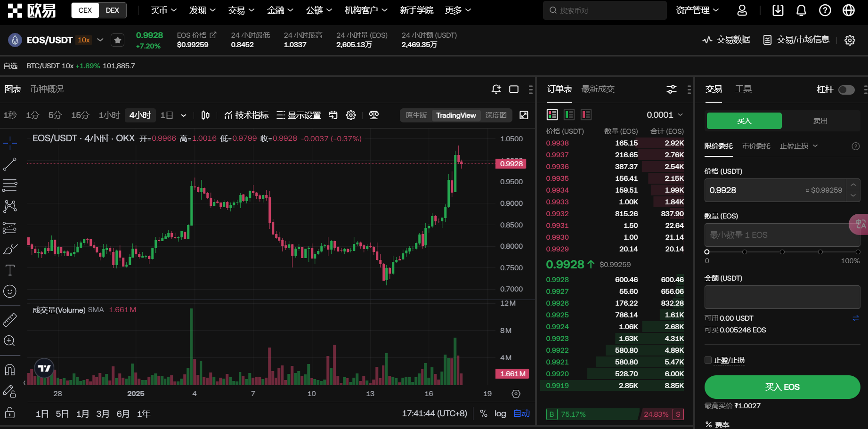Open the 0.0001 price precision dropdown

[665, 115]
